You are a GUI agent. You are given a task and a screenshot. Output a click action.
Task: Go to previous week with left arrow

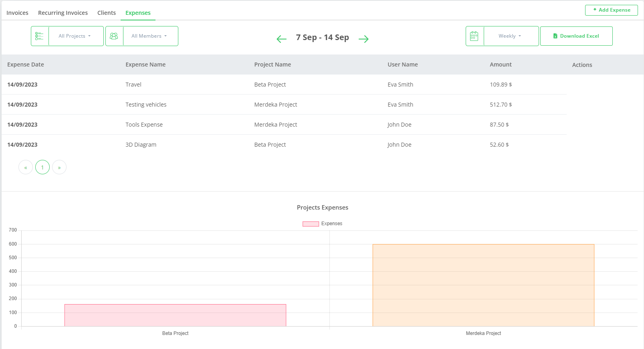[282, 39]
